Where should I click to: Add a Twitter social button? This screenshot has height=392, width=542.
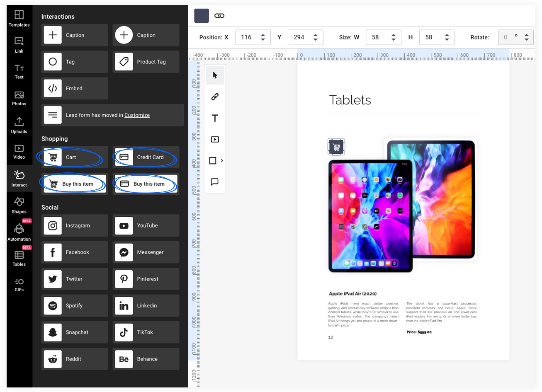(x=75, y=279)
